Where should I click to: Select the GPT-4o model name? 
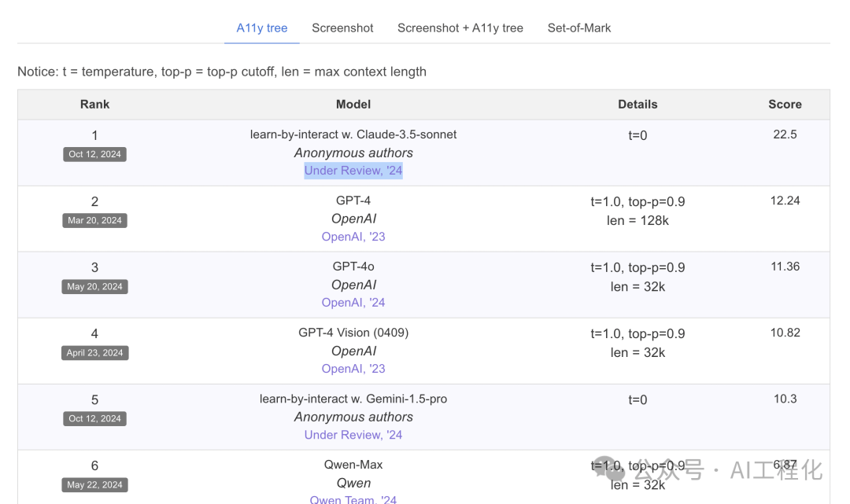353,267
